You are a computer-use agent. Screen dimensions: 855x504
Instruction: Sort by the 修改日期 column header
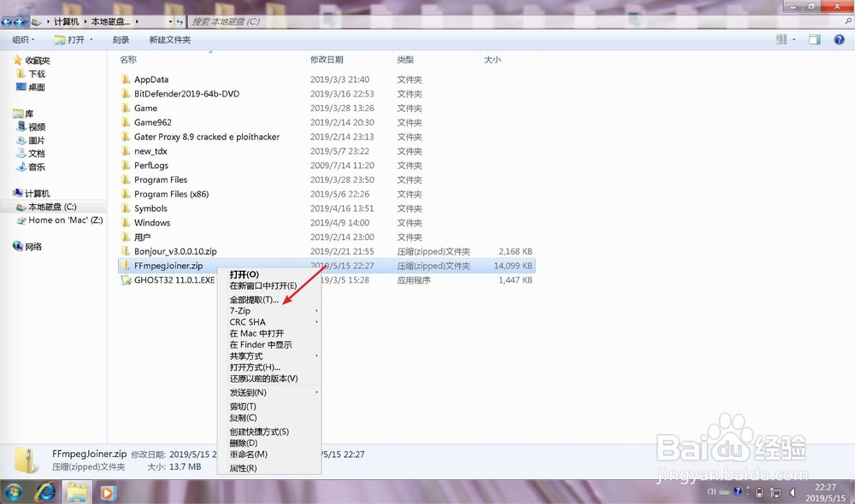327,60
